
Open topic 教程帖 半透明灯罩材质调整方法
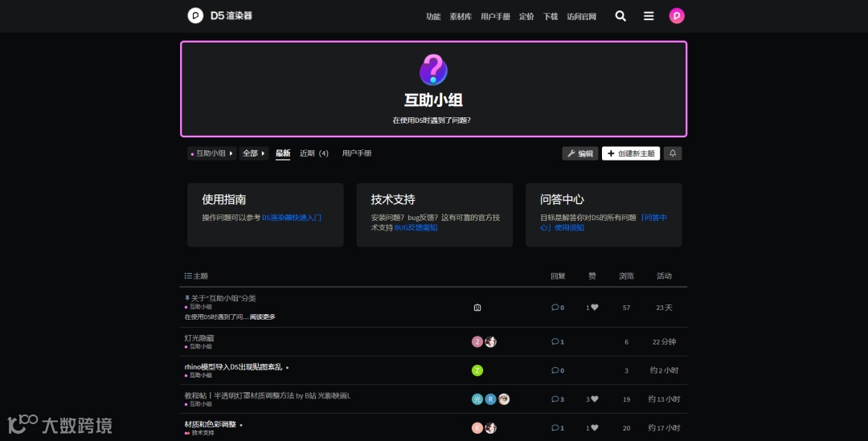(268, 396)
